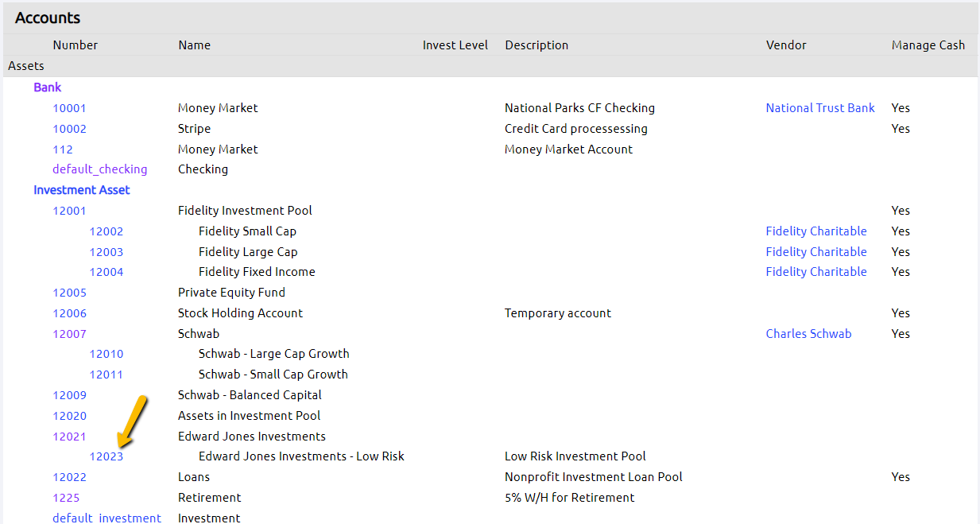Click National Parks CF Checking description
Screen dimensions: 980x524
click(579, 108)
